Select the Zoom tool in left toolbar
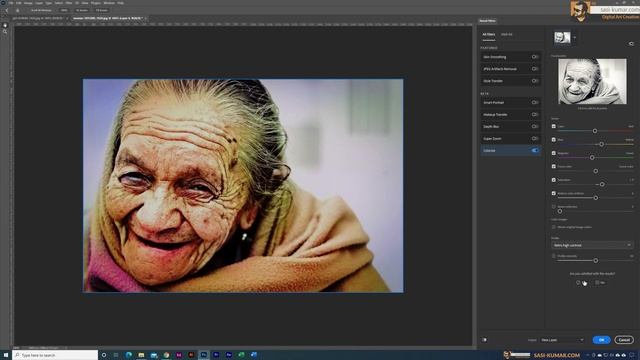Viewport: 640px width, 360px height. click(5, 31)
